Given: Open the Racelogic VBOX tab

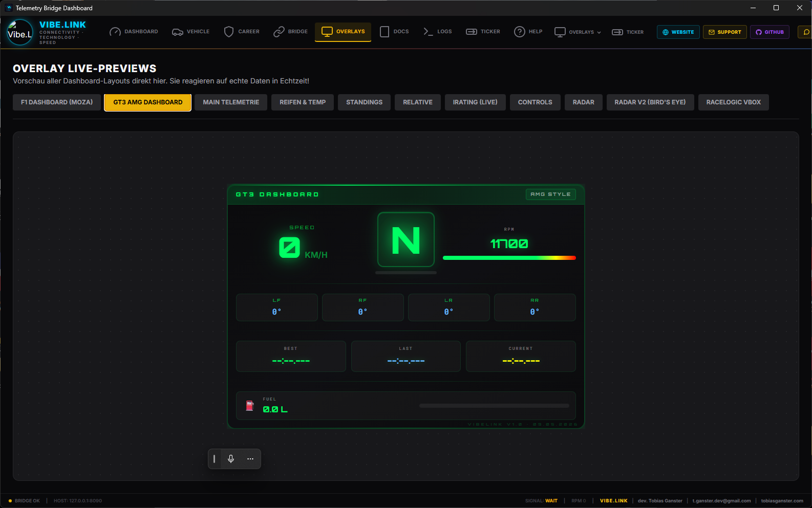Looking at the screenshot, I should [x=734, y=102].
